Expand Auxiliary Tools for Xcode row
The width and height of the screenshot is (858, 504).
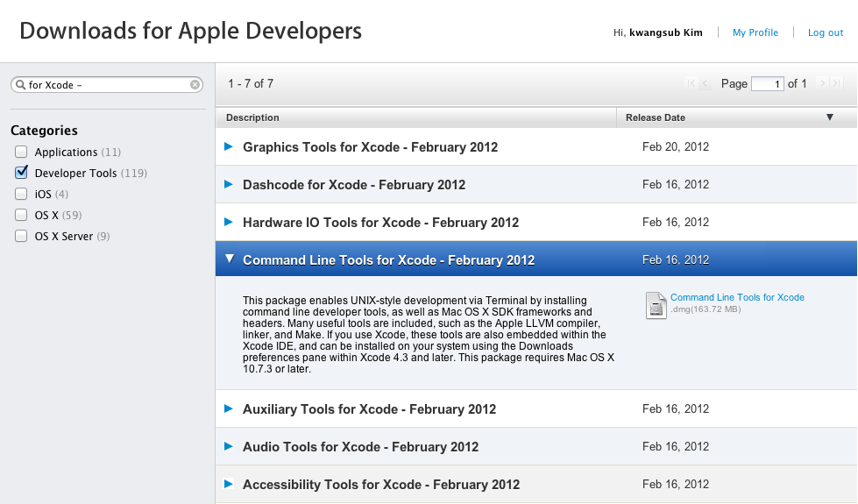click(x=229, y=408)
